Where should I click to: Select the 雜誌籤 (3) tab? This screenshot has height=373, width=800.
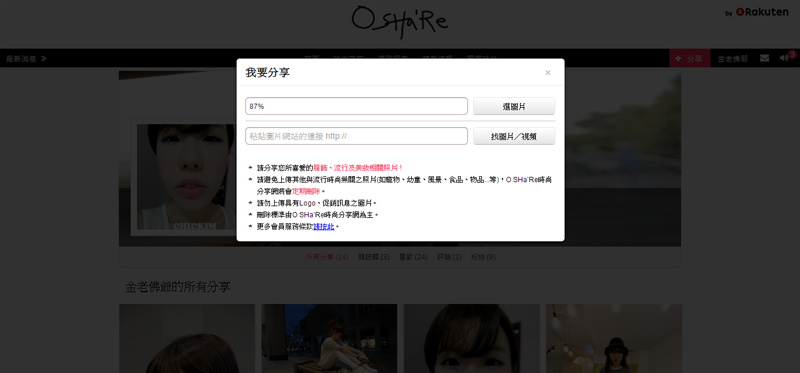click(x=373, y=257)
